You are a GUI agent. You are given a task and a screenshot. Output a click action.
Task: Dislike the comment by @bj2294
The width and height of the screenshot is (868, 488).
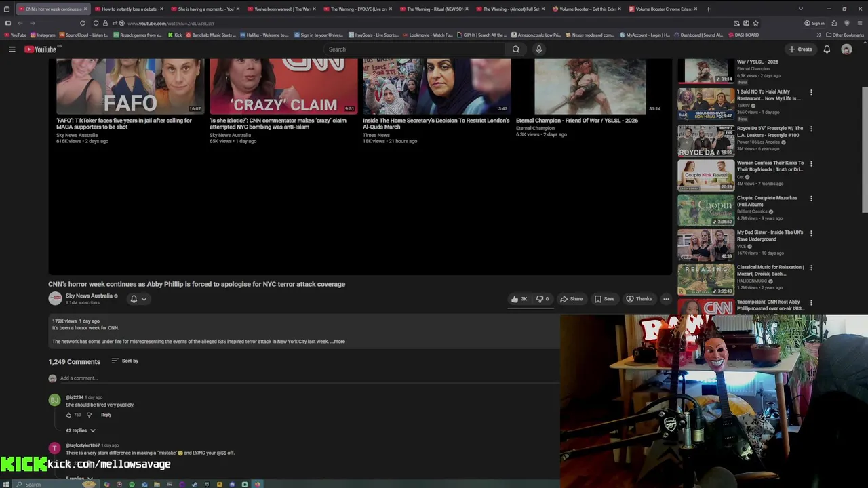pyautogui.click(x=89, y=415)
